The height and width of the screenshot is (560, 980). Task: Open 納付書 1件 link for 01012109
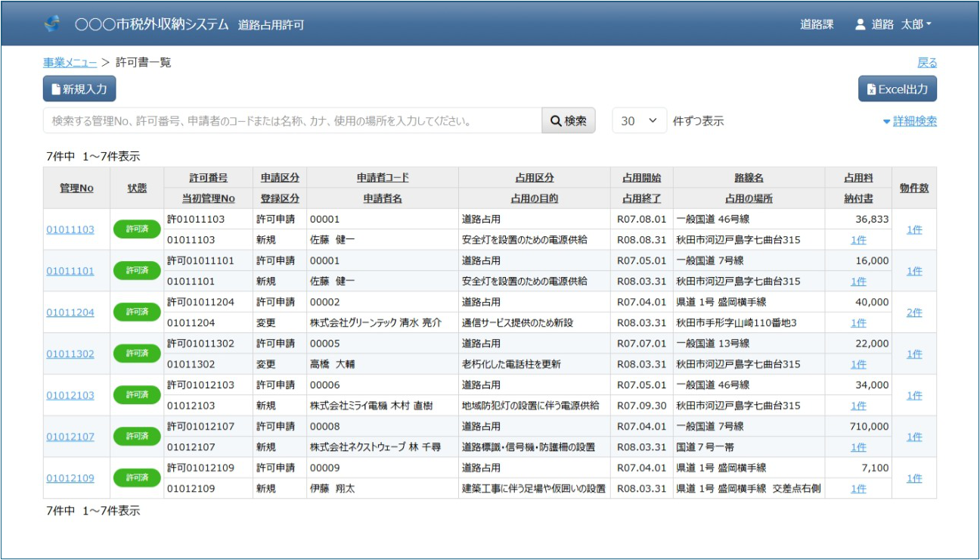click(858, 489)
